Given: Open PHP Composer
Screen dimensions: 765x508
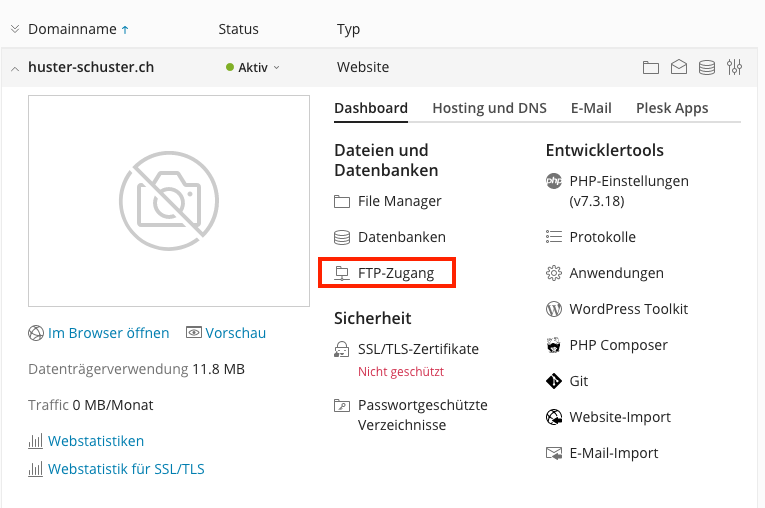Looking at the screenshot, I should point(618,345).
